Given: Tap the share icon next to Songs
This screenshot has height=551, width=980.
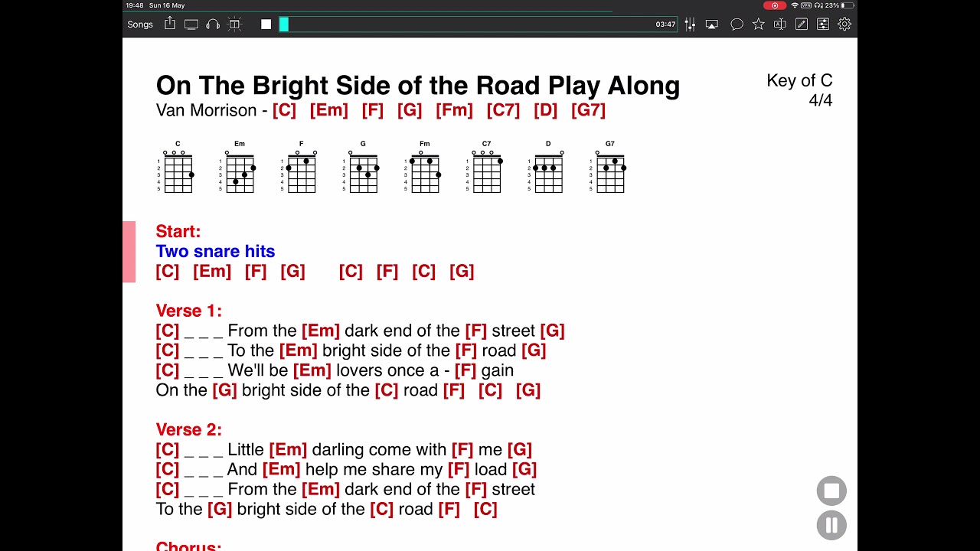Looking at the screenshot, I should pos(170,24).
